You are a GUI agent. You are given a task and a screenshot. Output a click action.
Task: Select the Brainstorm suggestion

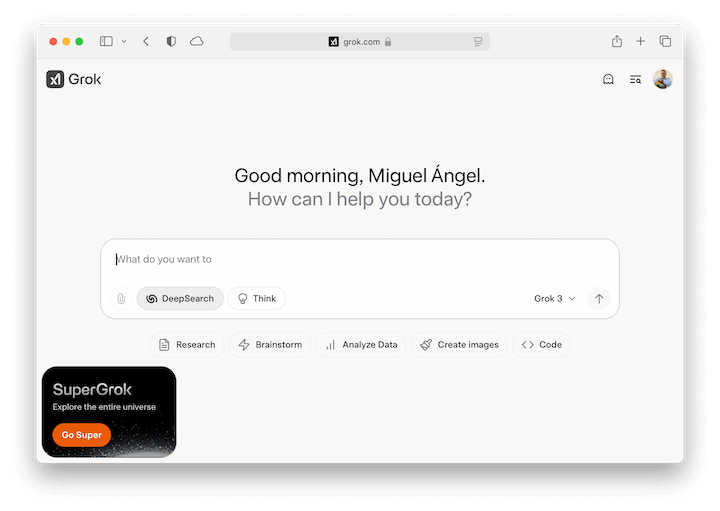270,345
